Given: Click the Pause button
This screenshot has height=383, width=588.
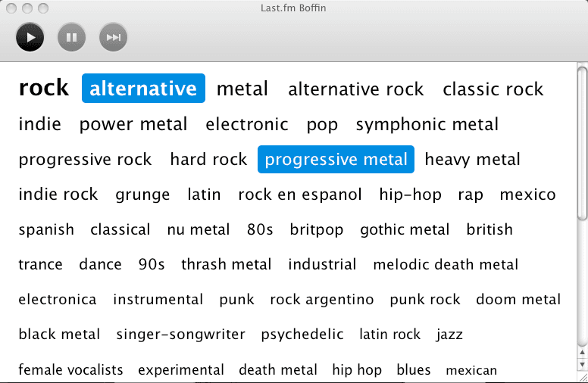Looking at the screenshot, I should (71, 36).
